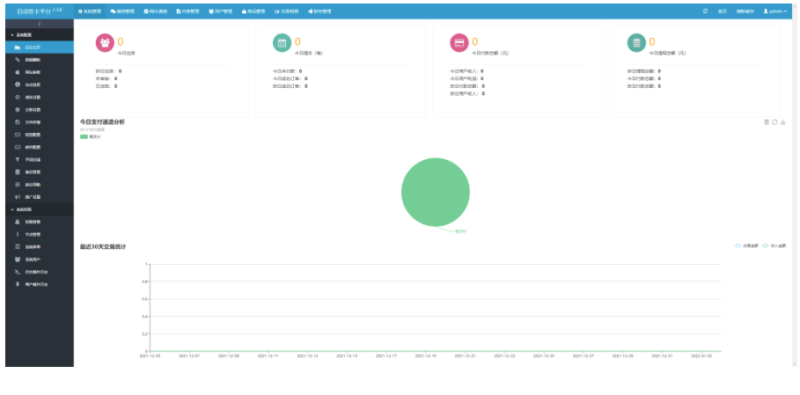Open the top navigation menu with the WeChat bubble icon

[x=122, y=11]
